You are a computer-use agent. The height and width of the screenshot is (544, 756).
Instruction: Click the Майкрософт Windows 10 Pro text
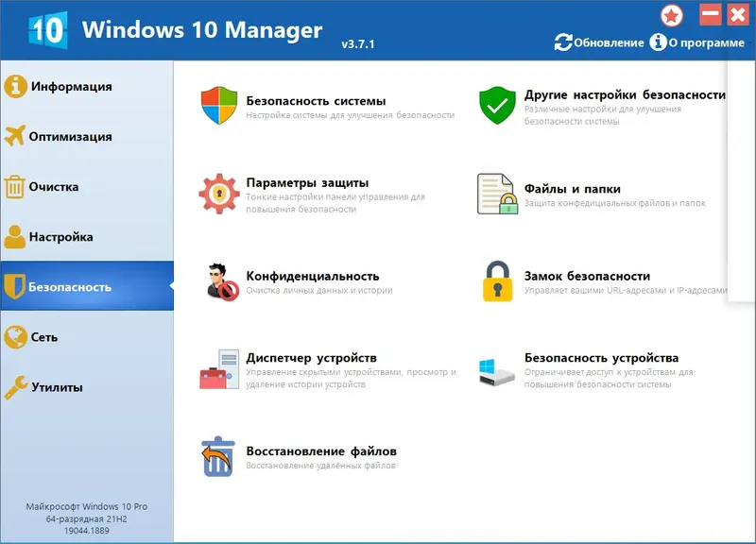87,506
